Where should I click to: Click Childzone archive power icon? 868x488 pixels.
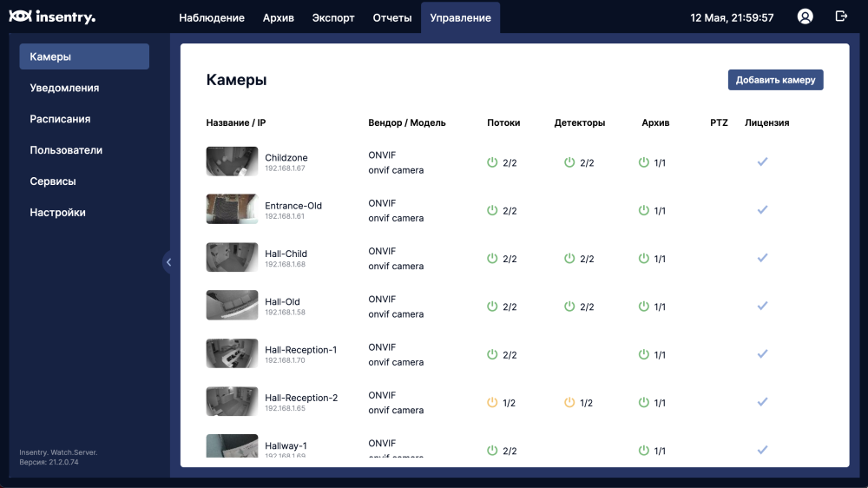tap(643, 162)
